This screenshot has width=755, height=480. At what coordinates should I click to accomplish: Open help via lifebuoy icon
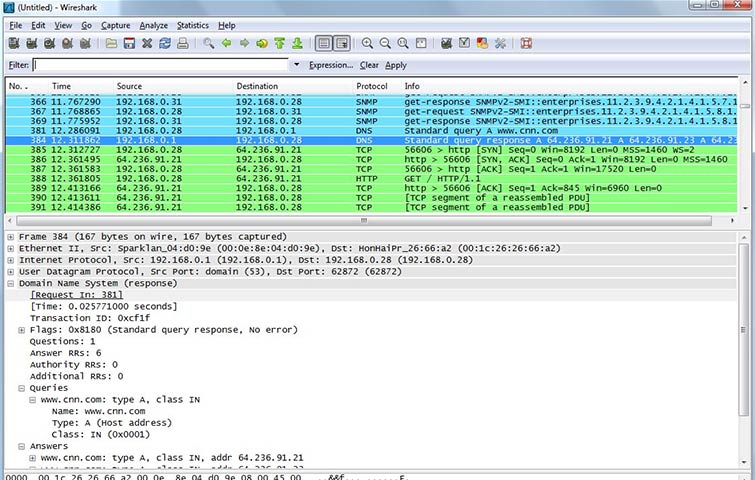pos(526,43)
